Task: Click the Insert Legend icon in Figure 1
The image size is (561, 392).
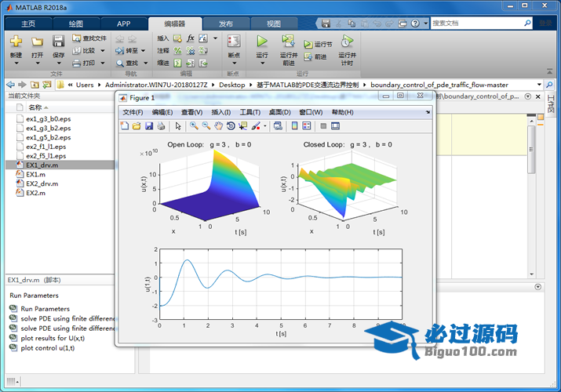Action: (x=307, y=125)
